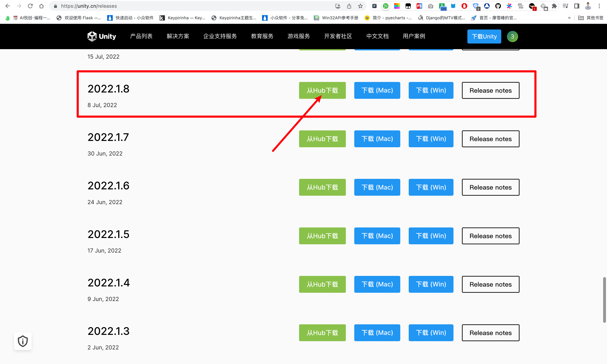Download the Windows build of 2022.1.7
This screenshot has height=364, width=607.
[x=431, y=139]
